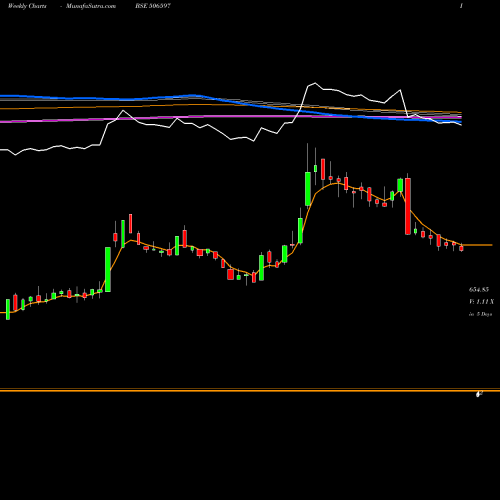Click the "MunafaSutra.com" header text
The image size is (500, 500).
coord(91,6)
